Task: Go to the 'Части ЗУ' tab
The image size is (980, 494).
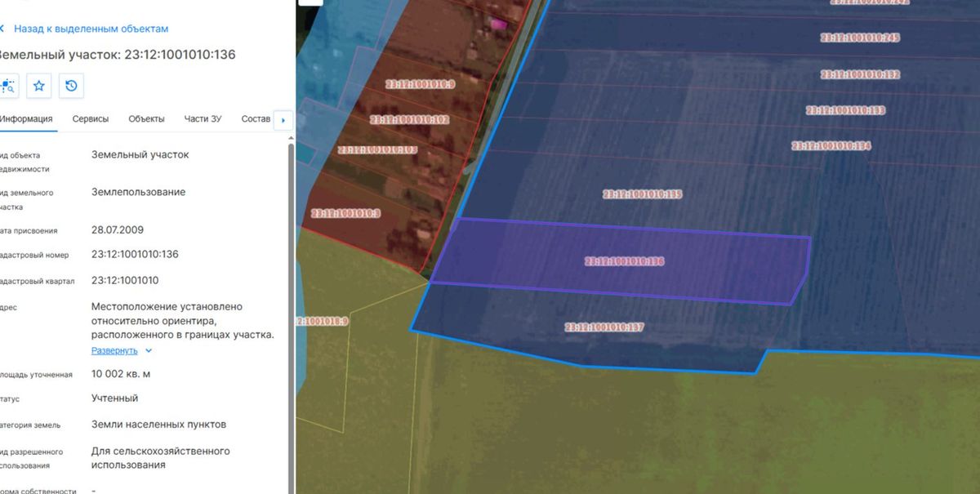Action: tap(203, 119)
